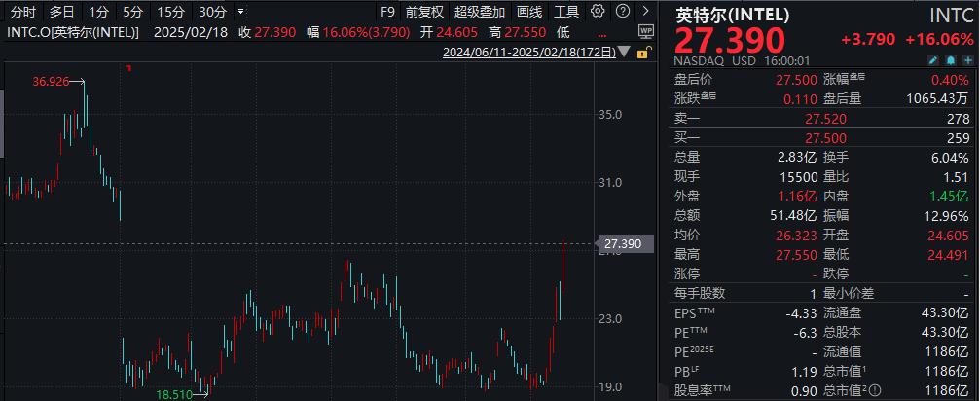Click 外盘 value 1.16亿

[x=797, y=197]
